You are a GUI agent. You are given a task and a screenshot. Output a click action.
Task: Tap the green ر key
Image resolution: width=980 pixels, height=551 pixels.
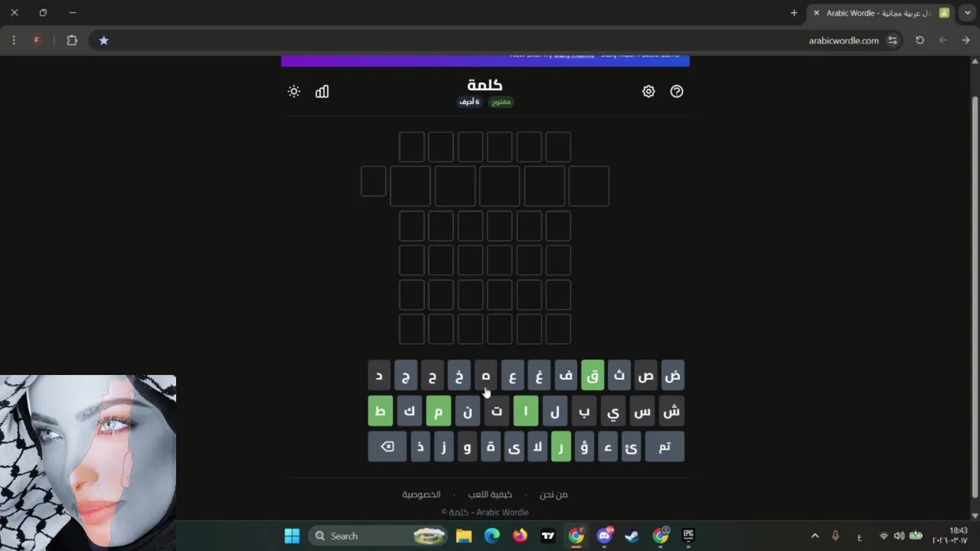click(561, 447)
